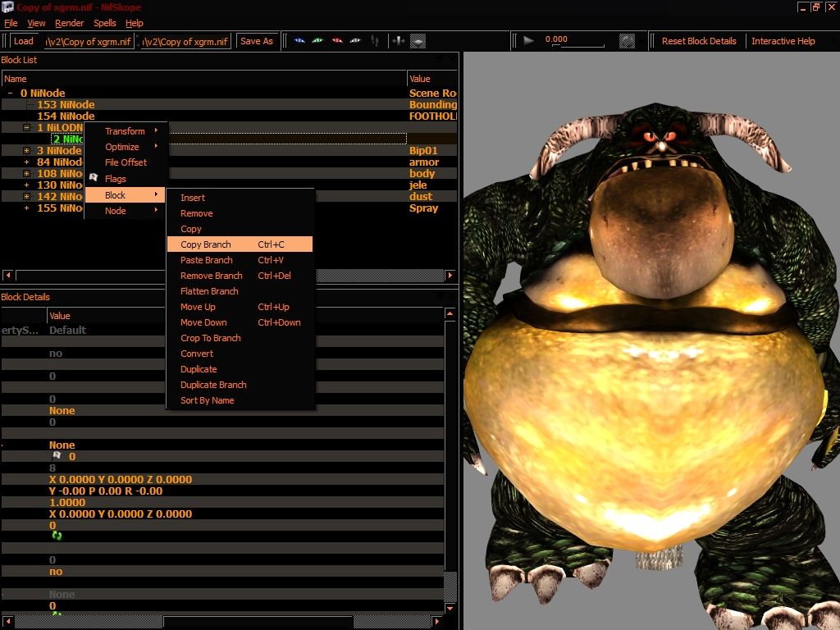Screen dimensions: 840x630
Task: Choose Paste Branch from Block submenu
Action: [240, 260]
